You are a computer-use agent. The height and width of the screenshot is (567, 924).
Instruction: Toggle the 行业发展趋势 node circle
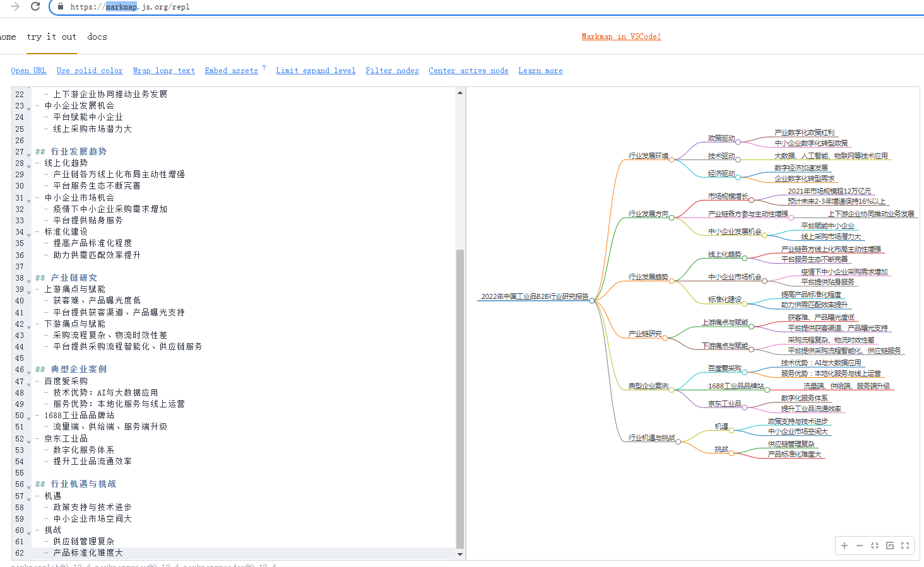672,281
